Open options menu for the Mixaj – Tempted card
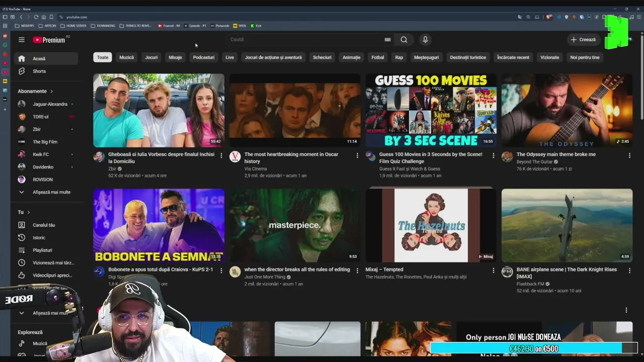 tap(493, 270)
